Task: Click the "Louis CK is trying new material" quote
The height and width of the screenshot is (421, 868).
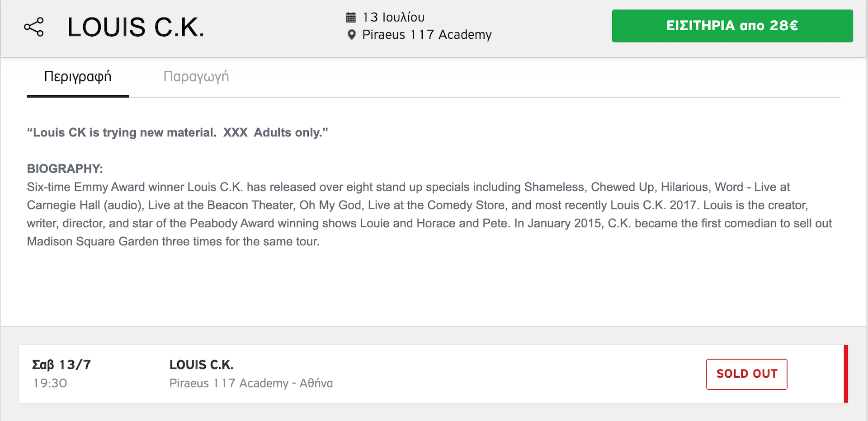Action: point(122,133)
